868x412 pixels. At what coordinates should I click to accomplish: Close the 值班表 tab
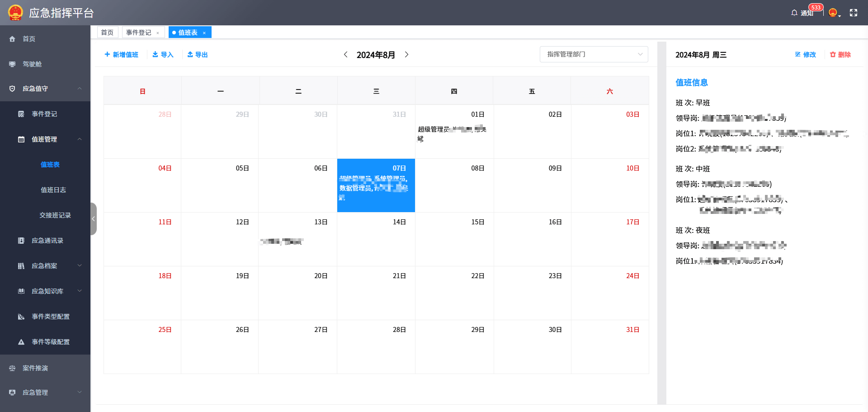tap(204, 33)
